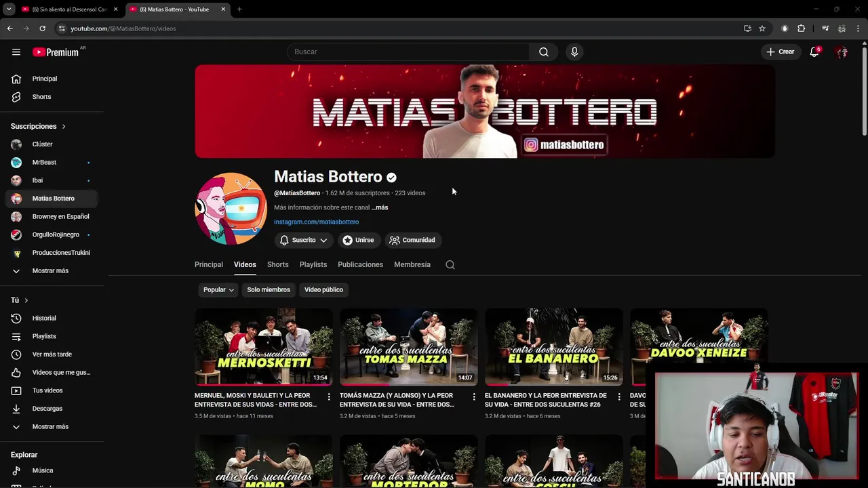
Task: Open the notifications bell
Action: [814, 52]
